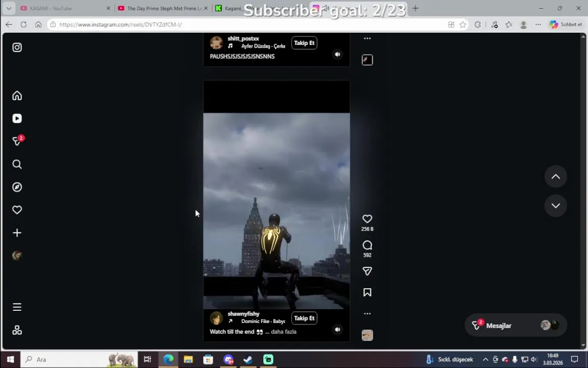Go to Instagram Home feed icon
Viewport: 588px width, 368px height.
(x=17, y=96)
